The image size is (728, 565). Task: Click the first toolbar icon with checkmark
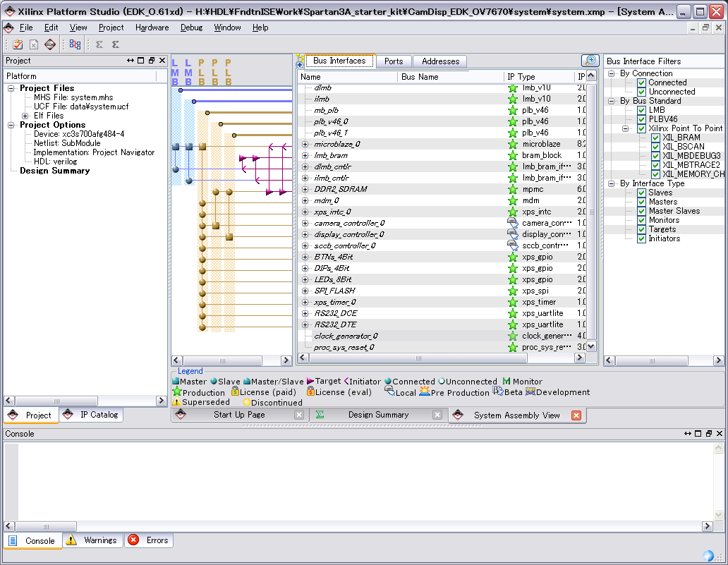pos(18,44)
